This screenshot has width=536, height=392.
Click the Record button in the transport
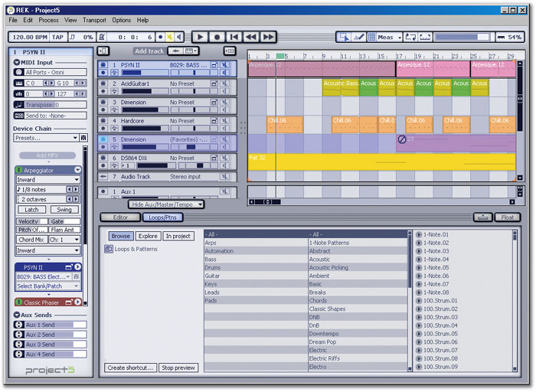point(217,37)
